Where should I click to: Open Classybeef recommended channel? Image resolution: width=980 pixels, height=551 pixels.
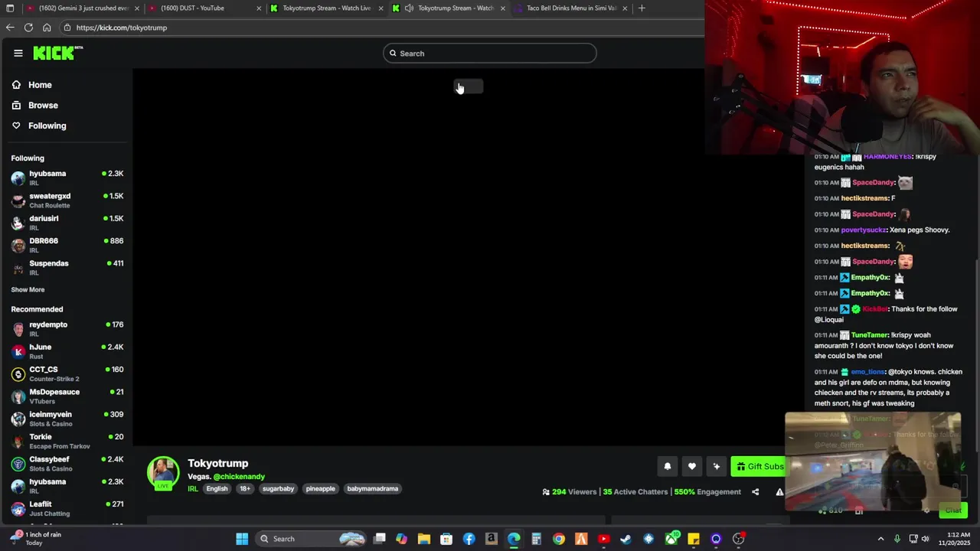tap(67, 463)
